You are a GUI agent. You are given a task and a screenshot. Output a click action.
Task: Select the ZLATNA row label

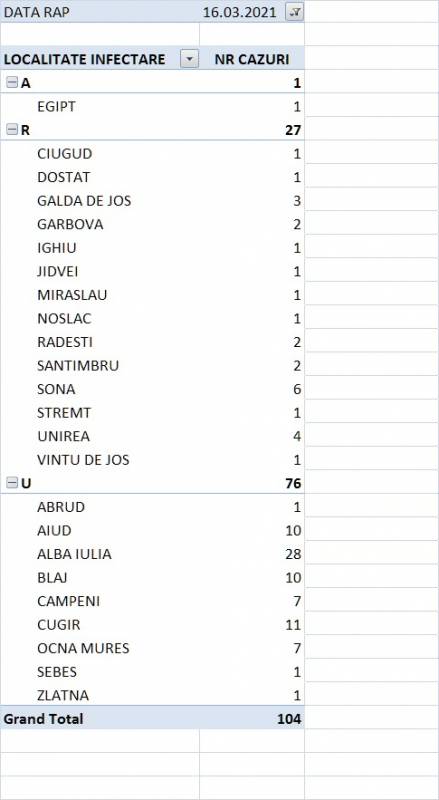(x=63, y=695)
